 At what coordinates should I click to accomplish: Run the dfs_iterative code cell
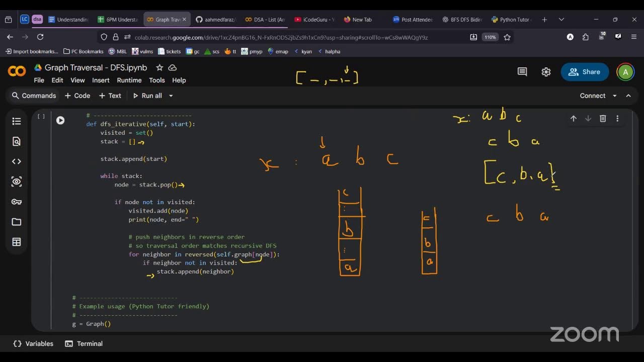[x=60, y=120]
